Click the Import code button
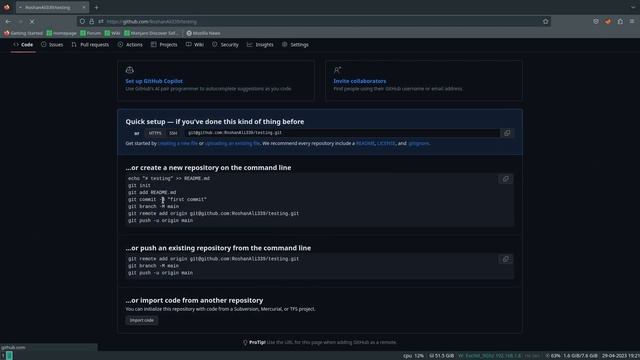640x360 pixels. (142, 320)
